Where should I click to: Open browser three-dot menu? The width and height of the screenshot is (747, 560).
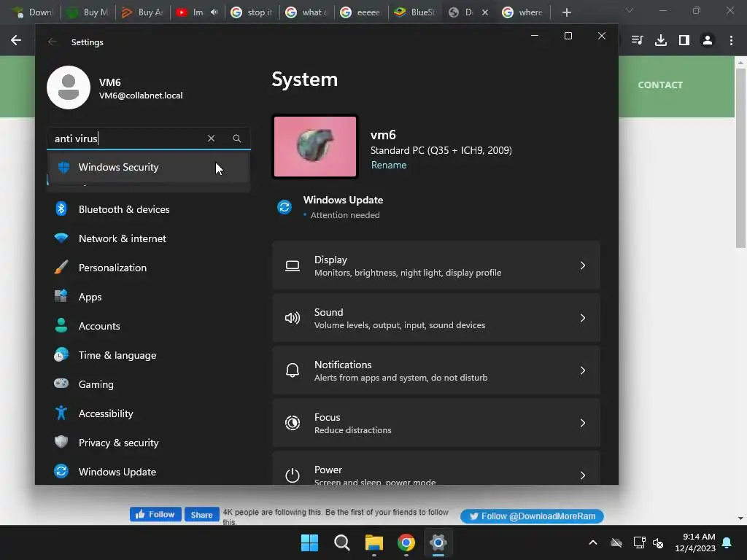pyautogui.click(x=731, y=41)
